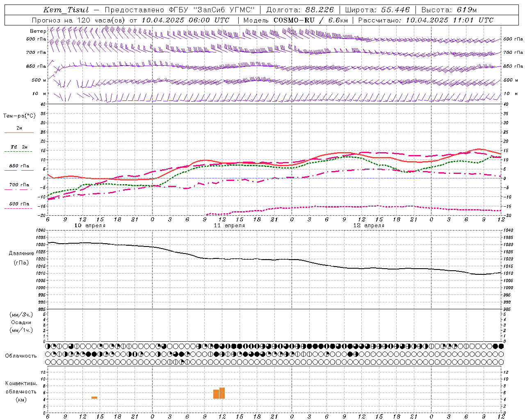This screenshot has width=525, height=420.
Task: Click the (мм/1ч.) precipitation unit label
Action: pos(21,330)
